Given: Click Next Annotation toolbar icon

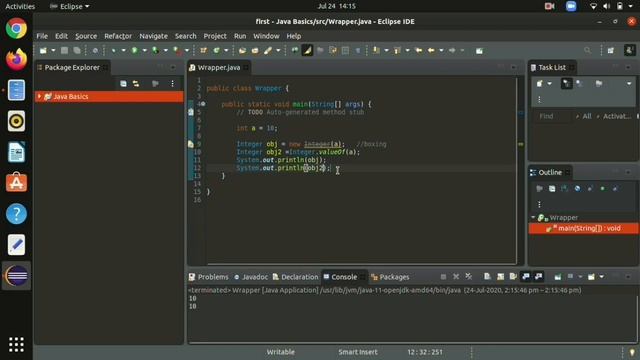Looking at the screenshot, I should [x=376, y=51].
